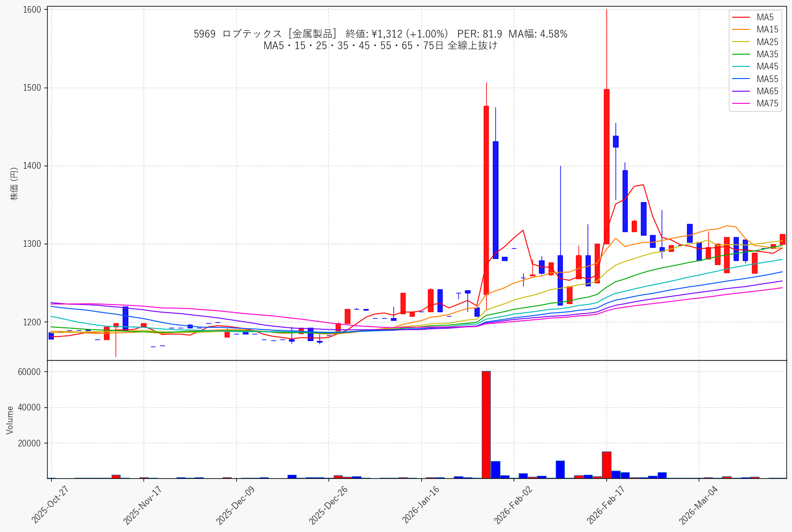Image resolution: width=792 pixels, height=532 pixels.
Task: Click the 1500 price axis tick label
Action: click(x=33, y=88)
